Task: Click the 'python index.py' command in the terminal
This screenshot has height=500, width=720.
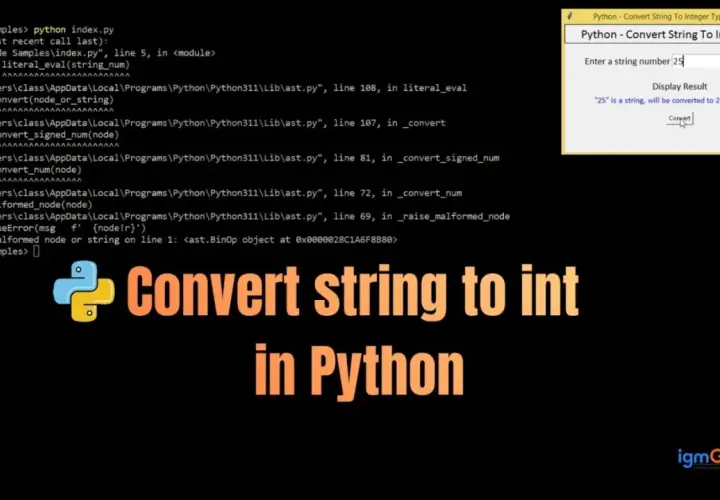Action: pyautogui.click(x=73, y=30)
